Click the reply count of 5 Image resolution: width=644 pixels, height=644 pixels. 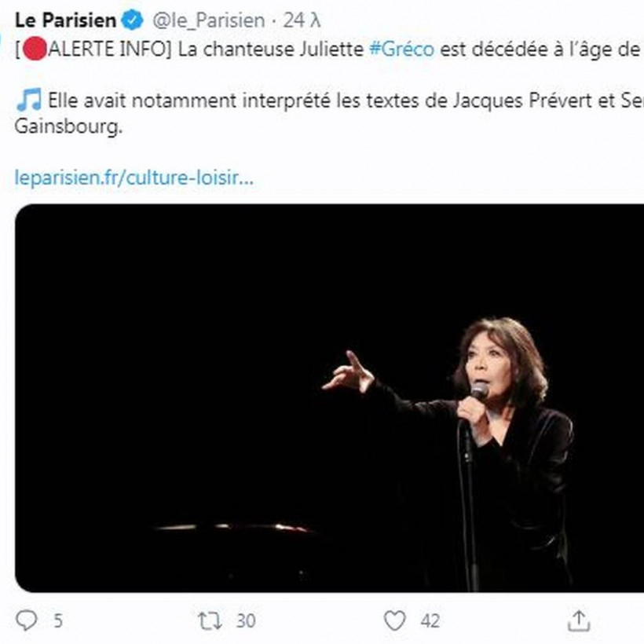(x=57, y=620)
